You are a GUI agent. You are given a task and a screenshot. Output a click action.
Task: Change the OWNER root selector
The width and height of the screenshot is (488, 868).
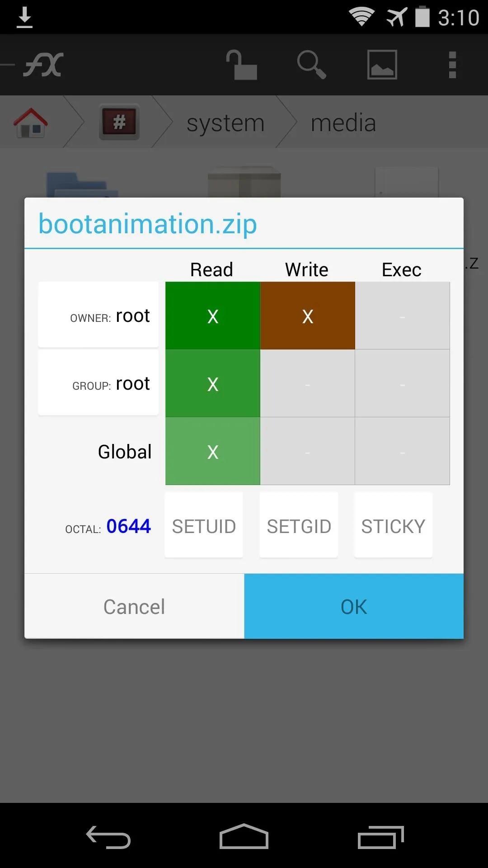pos(99,315)
